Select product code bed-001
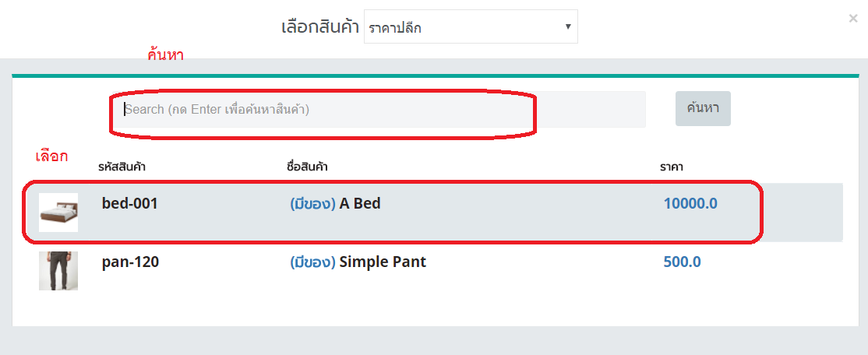This screenshot has height=355, width=868. tap(130, 204)
